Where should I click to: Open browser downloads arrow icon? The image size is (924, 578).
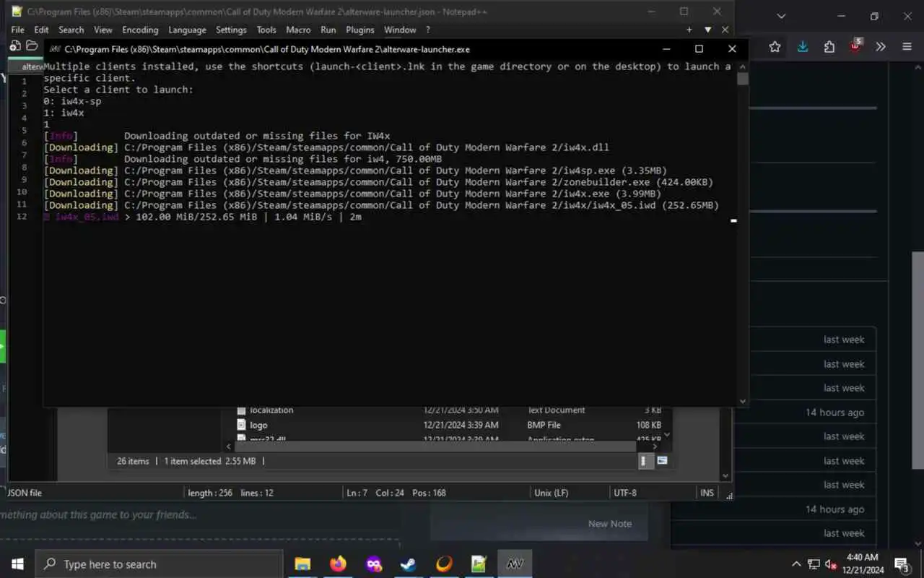pyautogui.click(x=803, y=47)
